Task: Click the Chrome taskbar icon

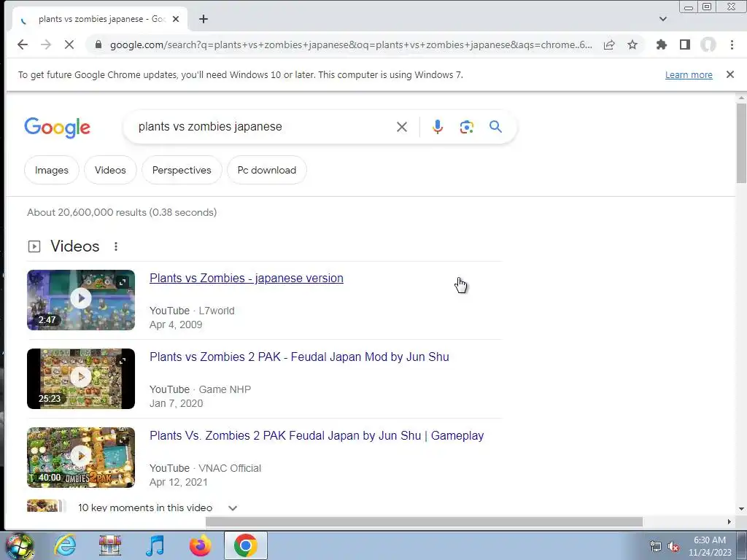Action: coord(245,545)
